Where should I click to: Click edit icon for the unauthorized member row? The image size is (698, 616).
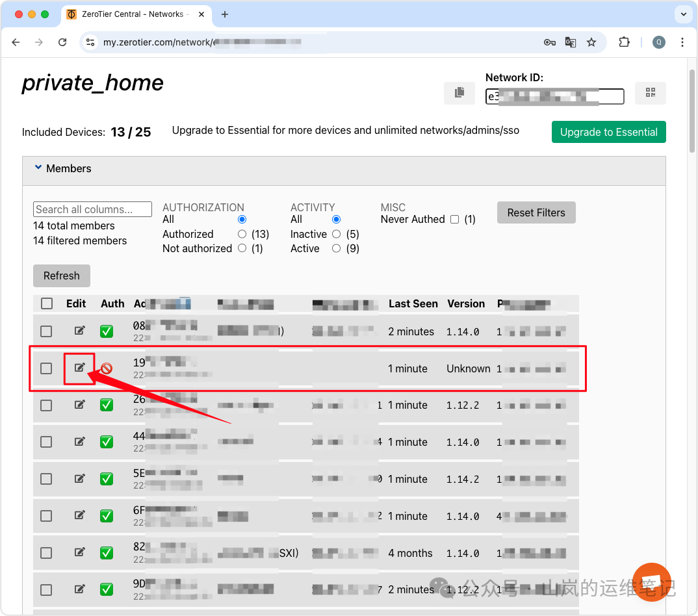click(79, 368)
